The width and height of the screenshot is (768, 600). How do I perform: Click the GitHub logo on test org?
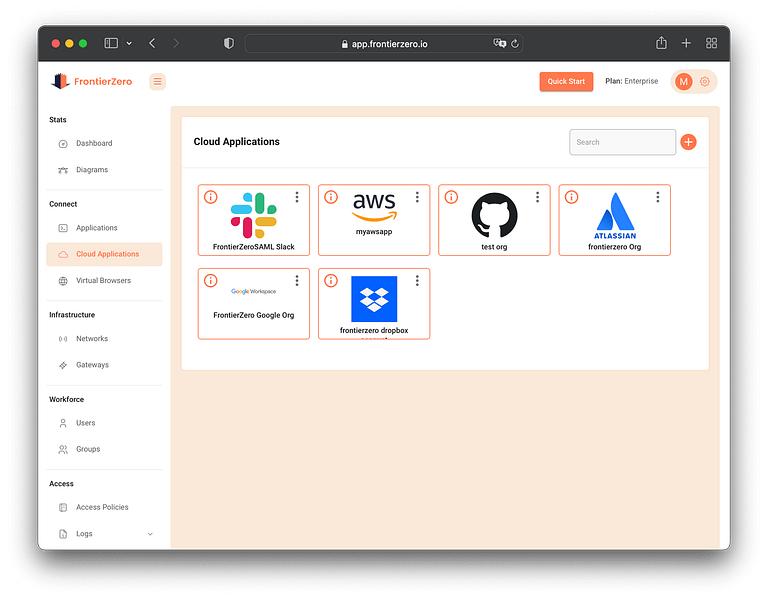pyautogui.click(x=494, y=216)
